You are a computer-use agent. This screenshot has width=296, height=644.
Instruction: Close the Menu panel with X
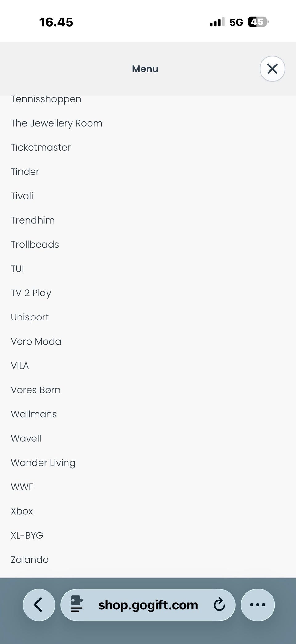click(x=272, y=69)
